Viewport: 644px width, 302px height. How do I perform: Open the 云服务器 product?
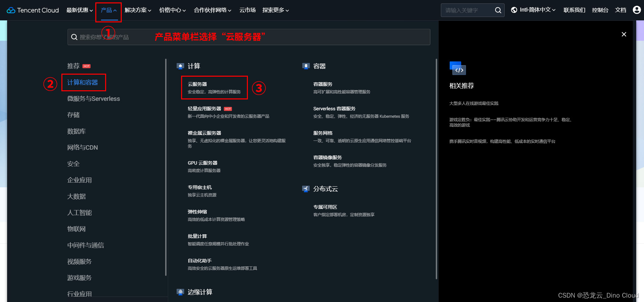(197, 84)
